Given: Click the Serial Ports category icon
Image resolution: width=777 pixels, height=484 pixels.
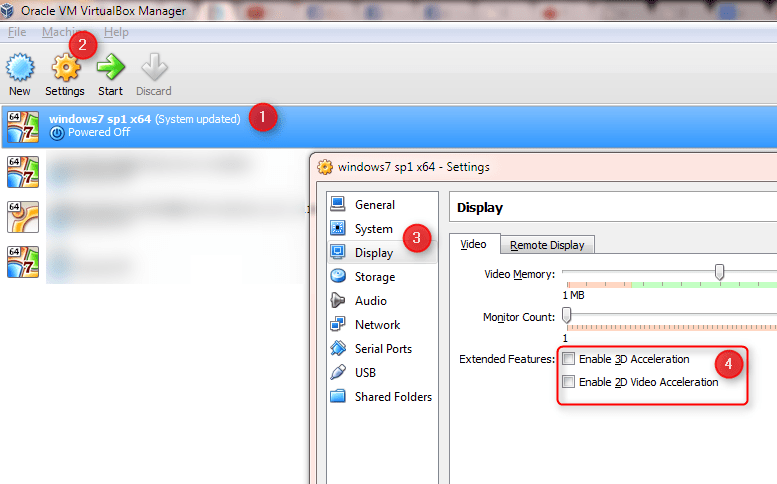Looking at the screenshot, I should 338,348.
